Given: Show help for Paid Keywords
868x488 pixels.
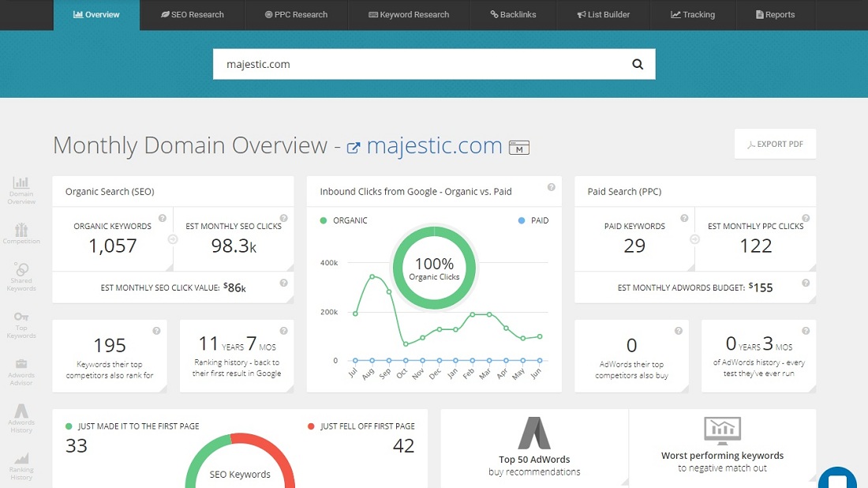Looking at the screenshot, I should (684, 218).
